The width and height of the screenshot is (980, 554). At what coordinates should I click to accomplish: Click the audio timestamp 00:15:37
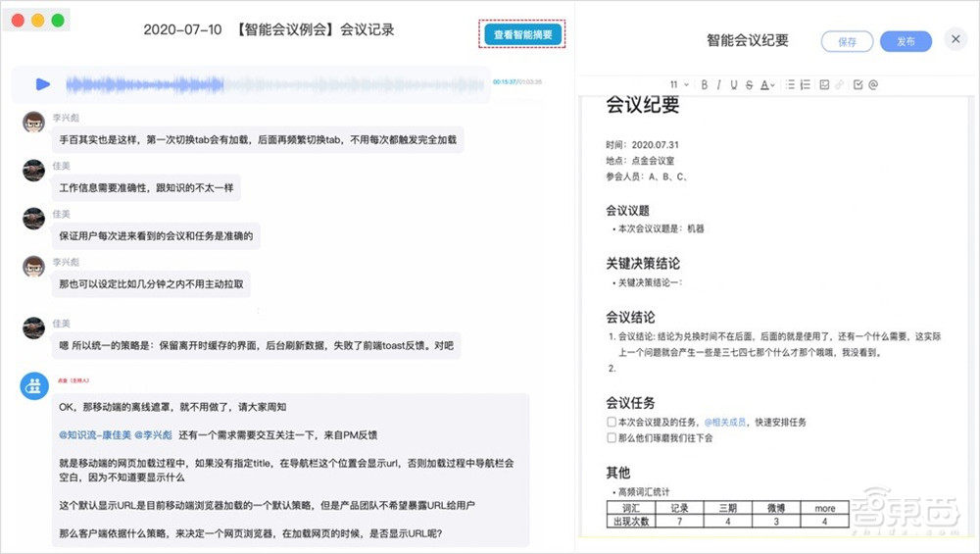click(x=505, y=82)
